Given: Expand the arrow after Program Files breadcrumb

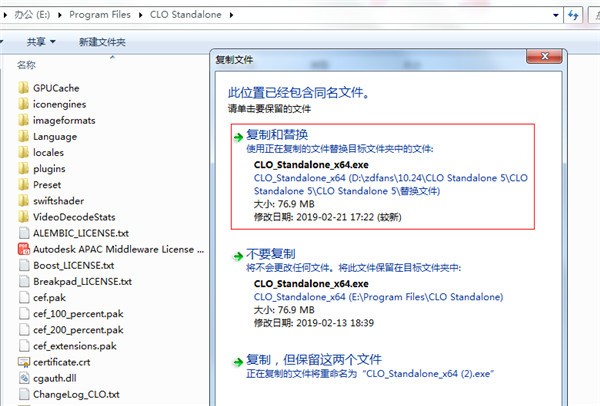Looking at the screenshot, I should pyautogui.click(x=140, y=15).
